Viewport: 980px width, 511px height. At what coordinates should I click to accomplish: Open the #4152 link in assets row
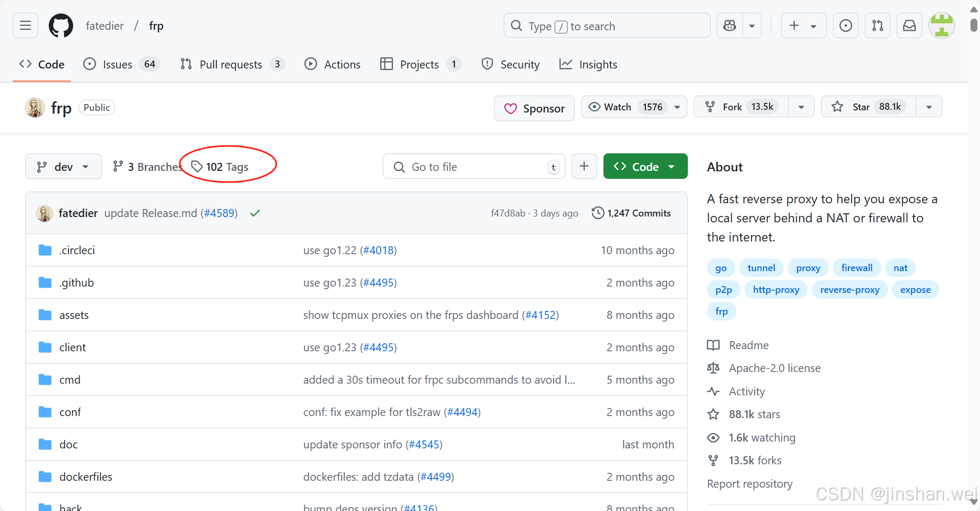coord(540,315)
